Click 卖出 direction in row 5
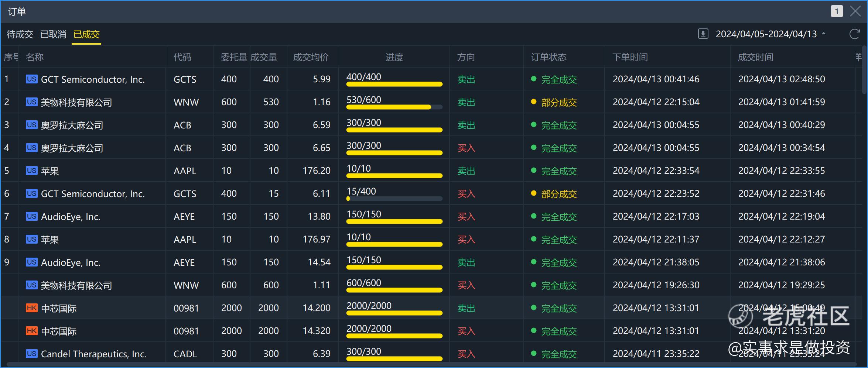 (466, 171)
